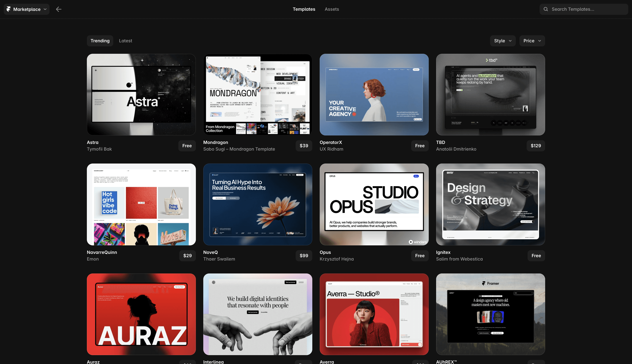This screenshot has width=632, height=364.
Task: Open author Salim from Webestica
Action: pyautogui.click(x=460, y=259)
